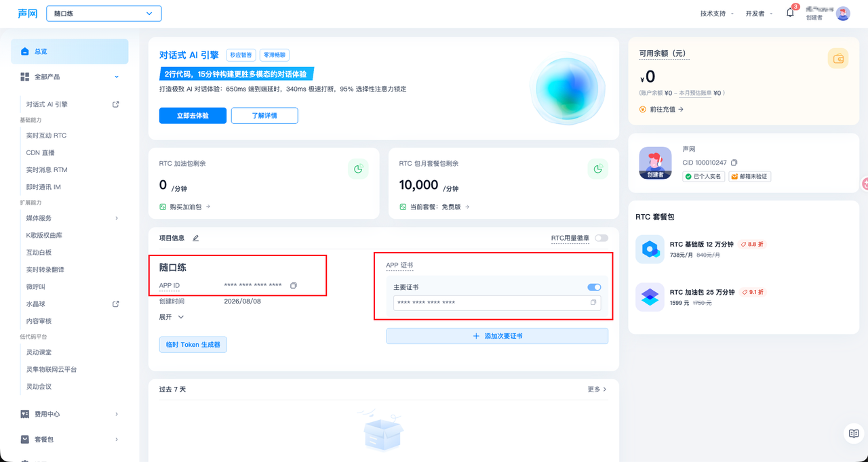Viewport: 868px width, 462px height.
Task: Click the RTC 加油包剩余 pie chart icon
Action: 358,169
